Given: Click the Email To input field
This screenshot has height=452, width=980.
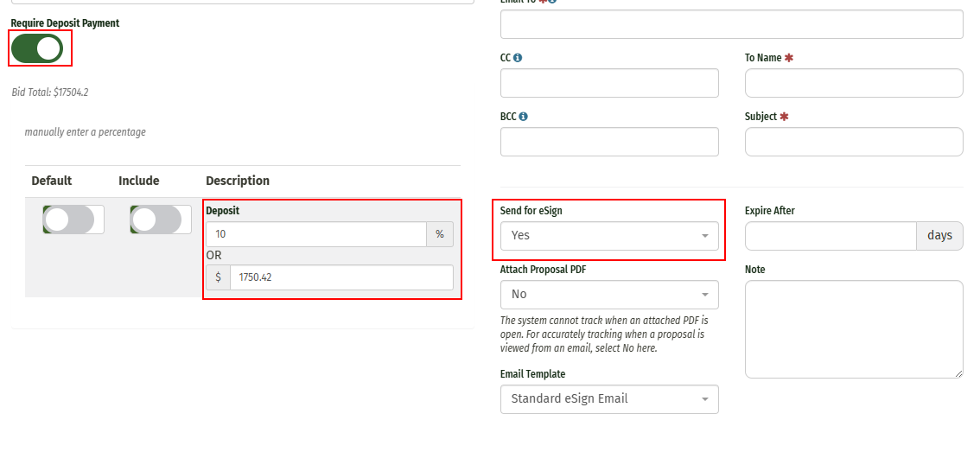Looking at the screenshot, I should (x=731, y=24).
